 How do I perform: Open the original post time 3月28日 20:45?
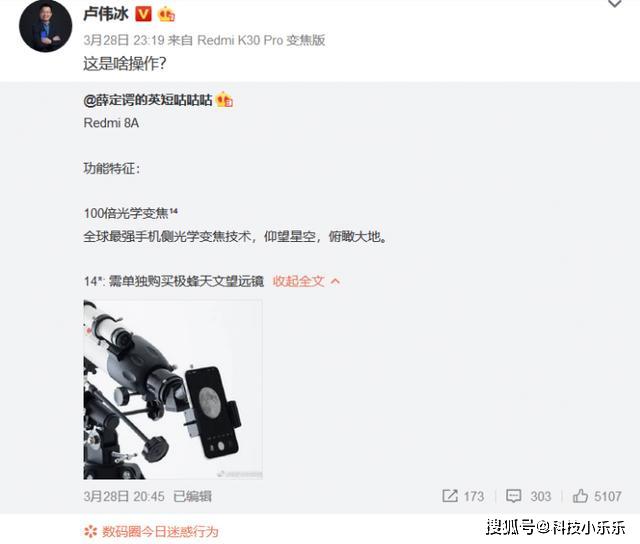tap(124, 496)
